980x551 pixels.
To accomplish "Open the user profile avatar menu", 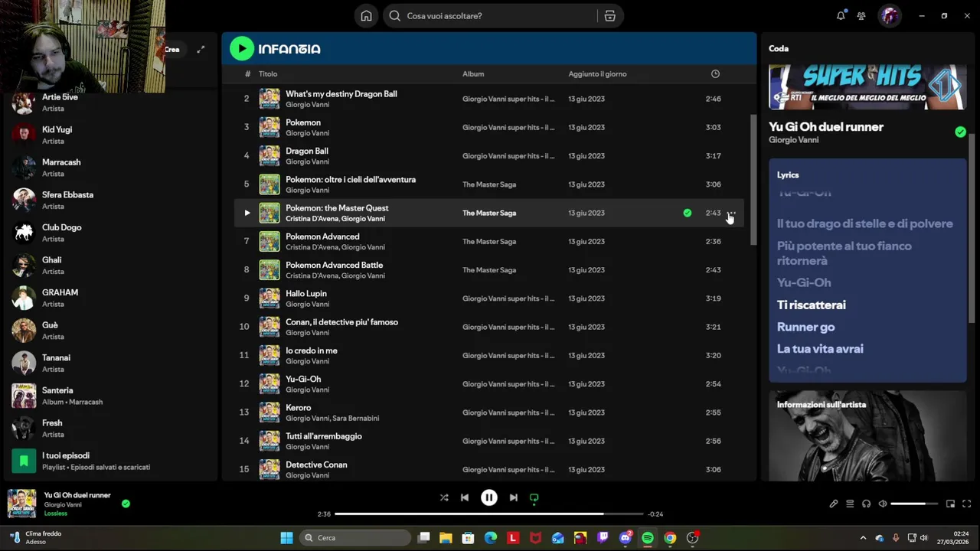I will click(x=890, y=15).
